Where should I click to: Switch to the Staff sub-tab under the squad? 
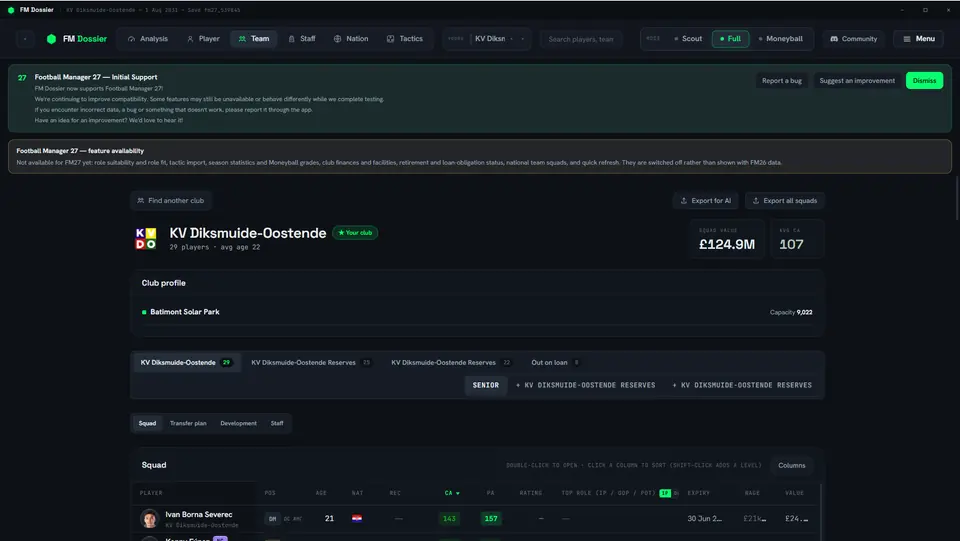coord(277,423)
